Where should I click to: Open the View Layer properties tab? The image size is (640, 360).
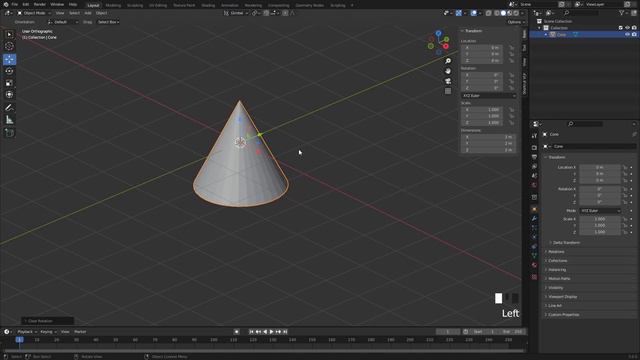534,166
